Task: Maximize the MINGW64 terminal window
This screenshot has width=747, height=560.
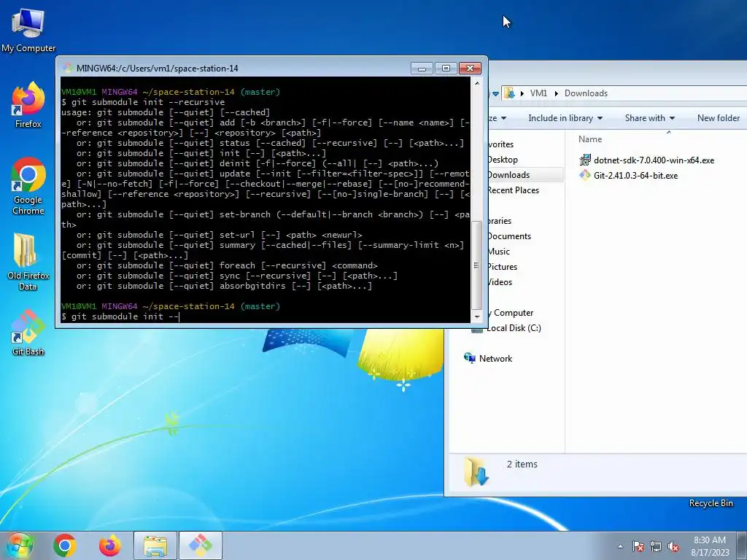Action: (x=446, y=68)
